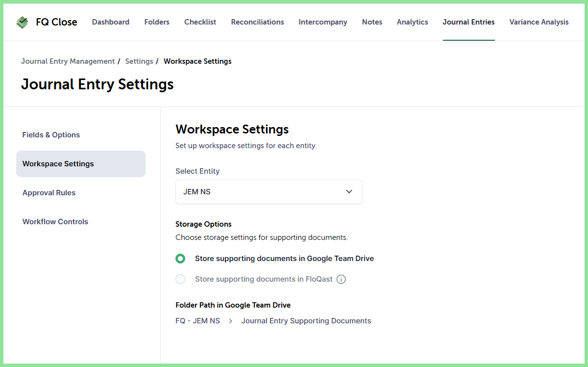
Task: Click the Journal Entry Management breadcrumb link
Action: pos(68,61)
